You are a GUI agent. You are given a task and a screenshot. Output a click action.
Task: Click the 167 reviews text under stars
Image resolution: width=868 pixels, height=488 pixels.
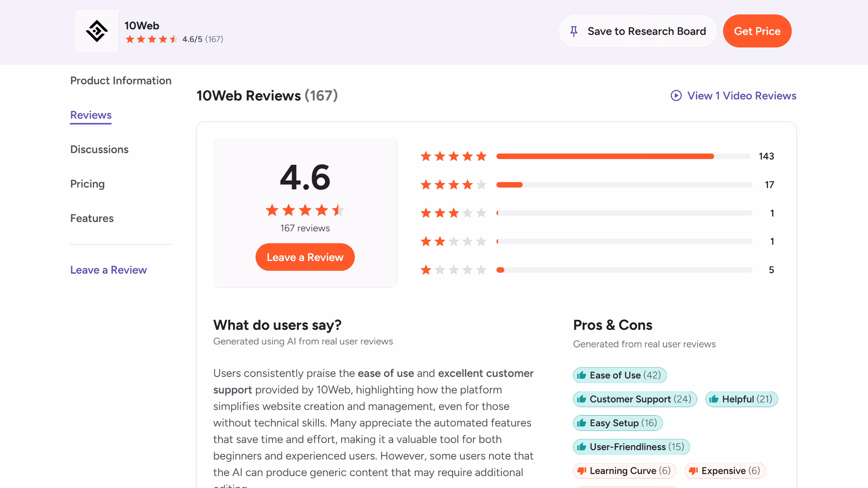point(305,228)
